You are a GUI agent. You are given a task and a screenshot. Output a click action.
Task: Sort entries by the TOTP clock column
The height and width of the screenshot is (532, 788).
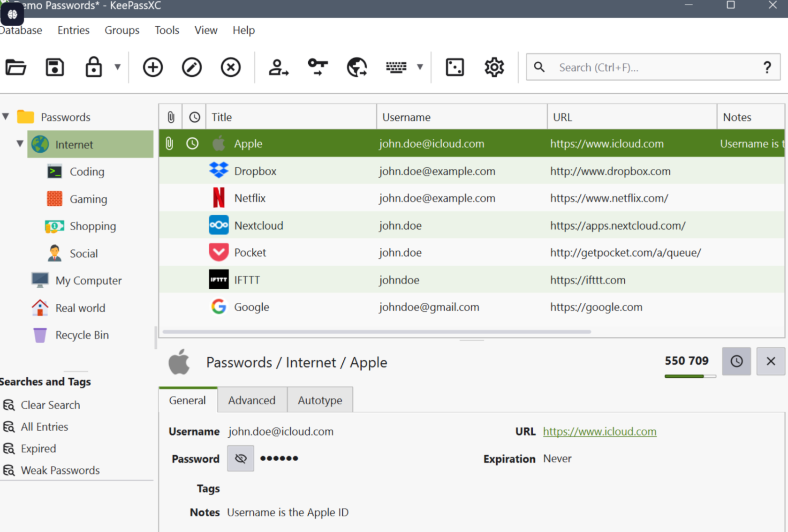click(195, 117)
